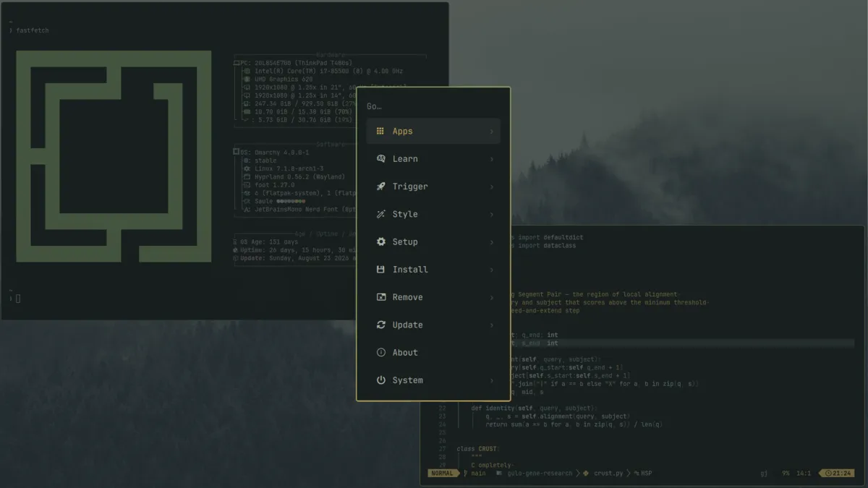This screenshot has width=868, height=488.
Task: Expand the Trigger submenu chevron
Action: click(492, 187)
